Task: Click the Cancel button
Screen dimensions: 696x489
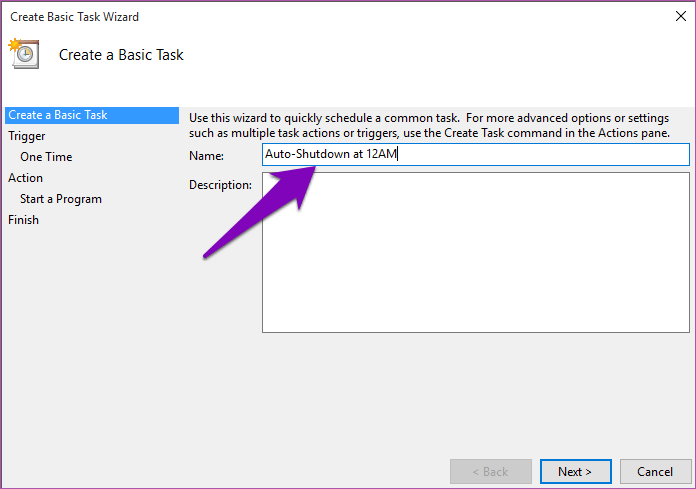Action: [655, 471]
